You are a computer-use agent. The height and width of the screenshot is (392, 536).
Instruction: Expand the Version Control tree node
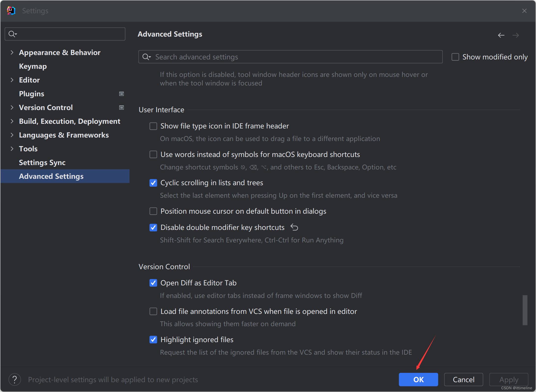pyautogui.click(x=12, y=107)
